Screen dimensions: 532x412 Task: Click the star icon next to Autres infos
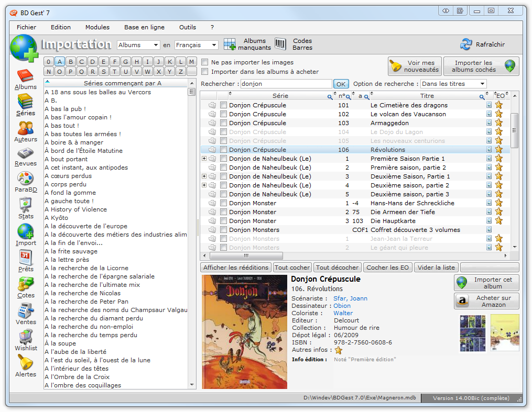tap(338, 350)
